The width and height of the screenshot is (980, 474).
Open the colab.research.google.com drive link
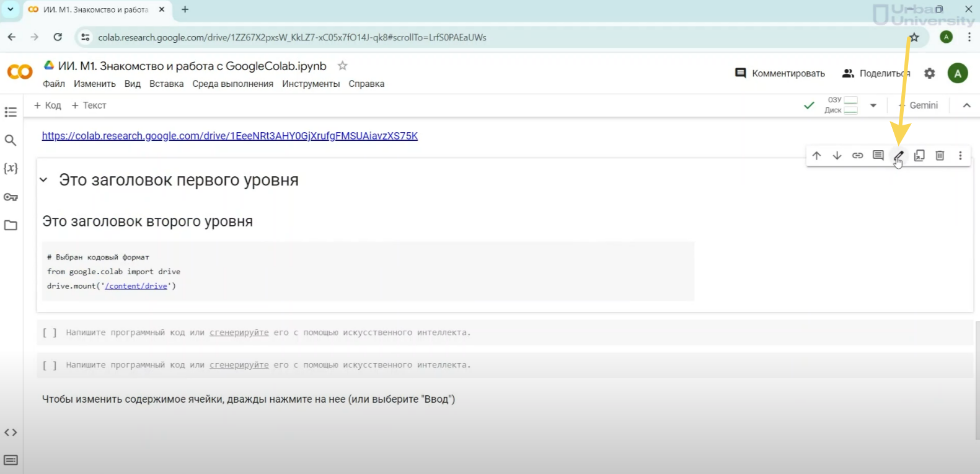pyautogui.click(x=229, y=136)
